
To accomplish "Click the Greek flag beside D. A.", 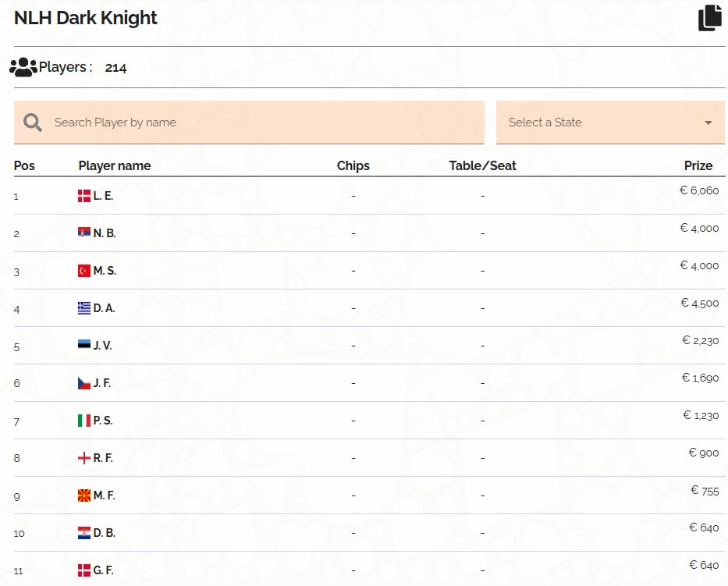I will tap(84, 308).
